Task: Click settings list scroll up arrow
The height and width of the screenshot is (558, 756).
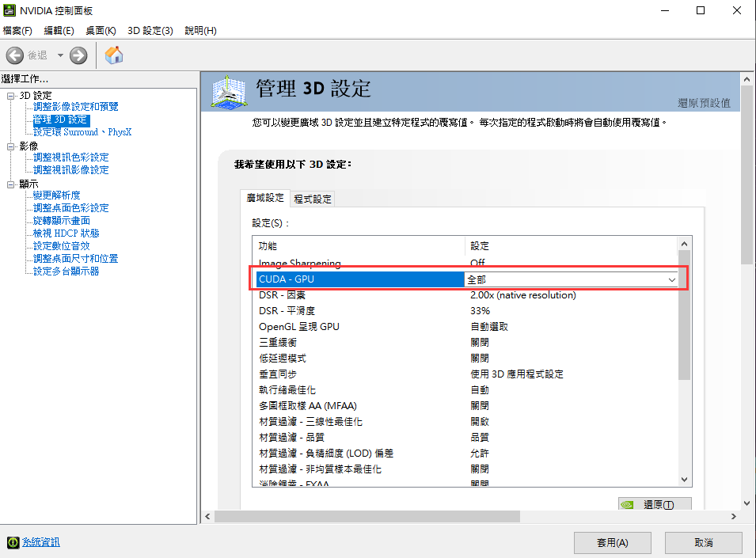Action: [684, 245]
